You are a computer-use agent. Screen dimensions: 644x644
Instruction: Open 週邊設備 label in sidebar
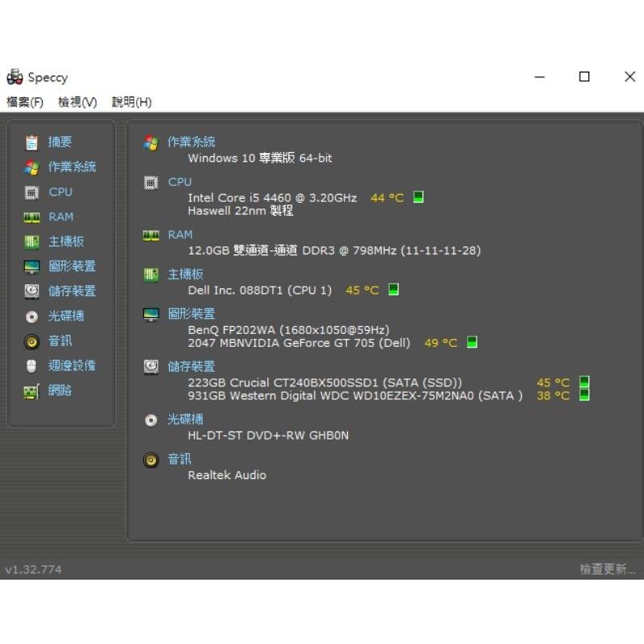tap(72, 365)
